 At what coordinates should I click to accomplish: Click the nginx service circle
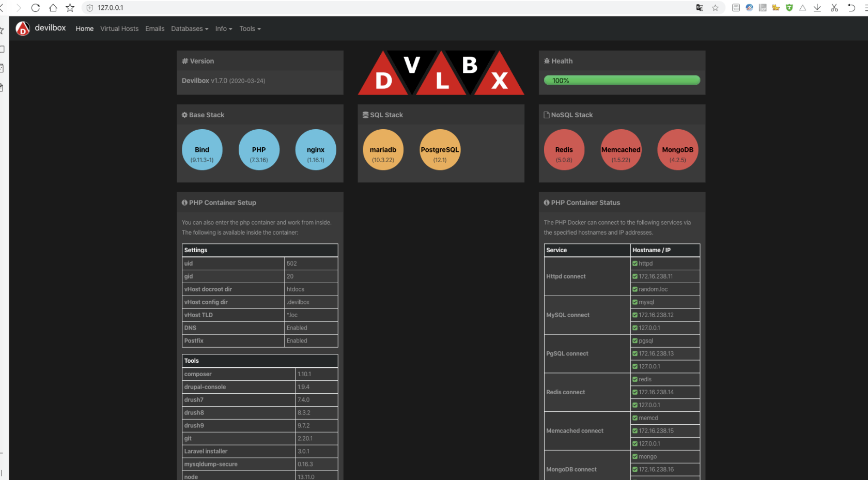coord(316,150)
